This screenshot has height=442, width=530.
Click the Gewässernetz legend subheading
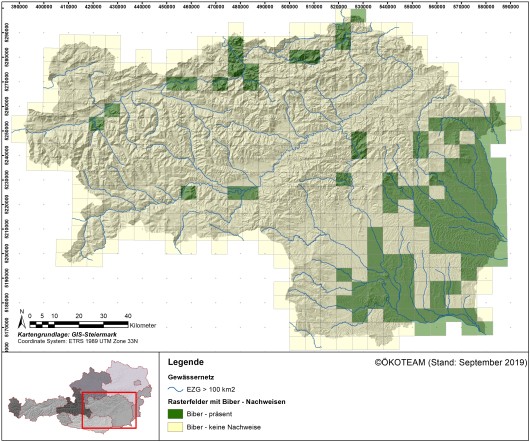(191, 377)
